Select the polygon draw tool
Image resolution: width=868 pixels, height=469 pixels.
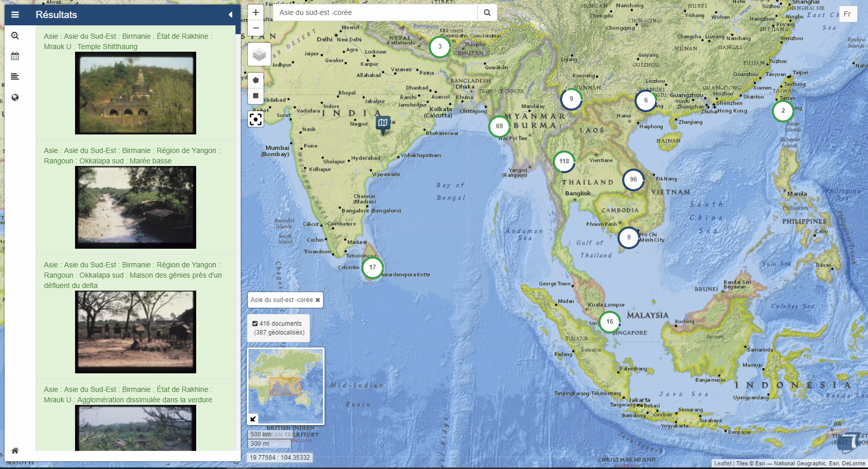point(256,80)
